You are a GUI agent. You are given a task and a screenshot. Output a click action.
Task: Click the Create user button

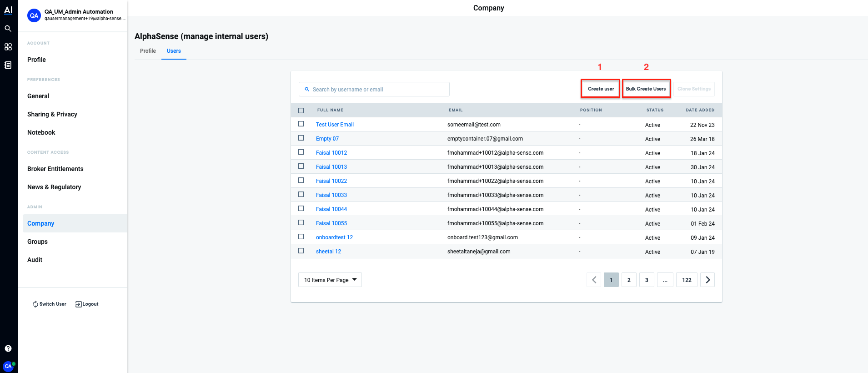point(601,89)
